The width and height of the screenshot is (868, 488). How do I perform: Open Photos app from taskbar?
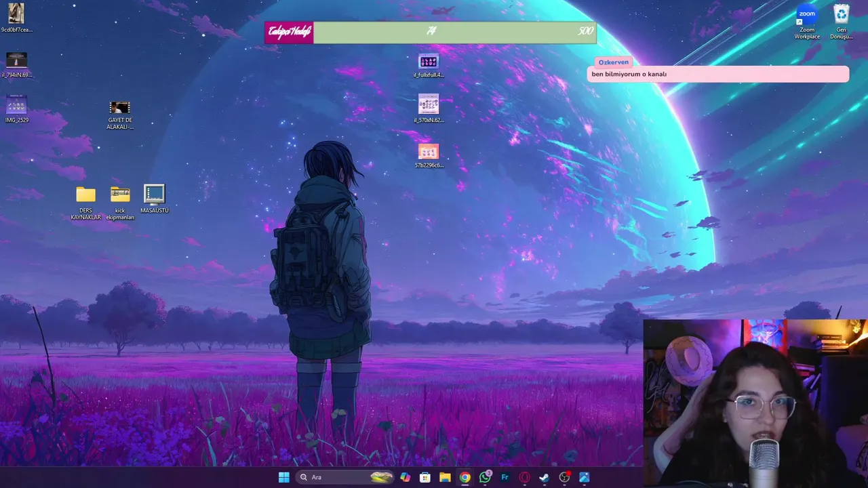point(584,477)
